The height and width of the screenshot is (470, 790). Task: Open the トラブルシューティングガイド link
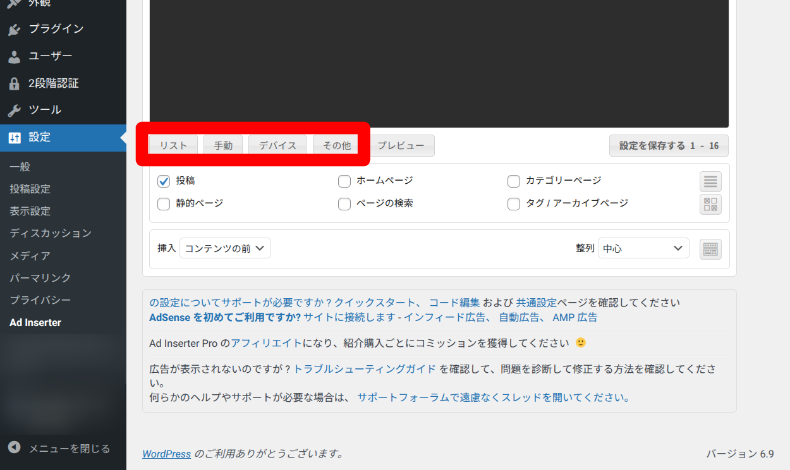364,369
